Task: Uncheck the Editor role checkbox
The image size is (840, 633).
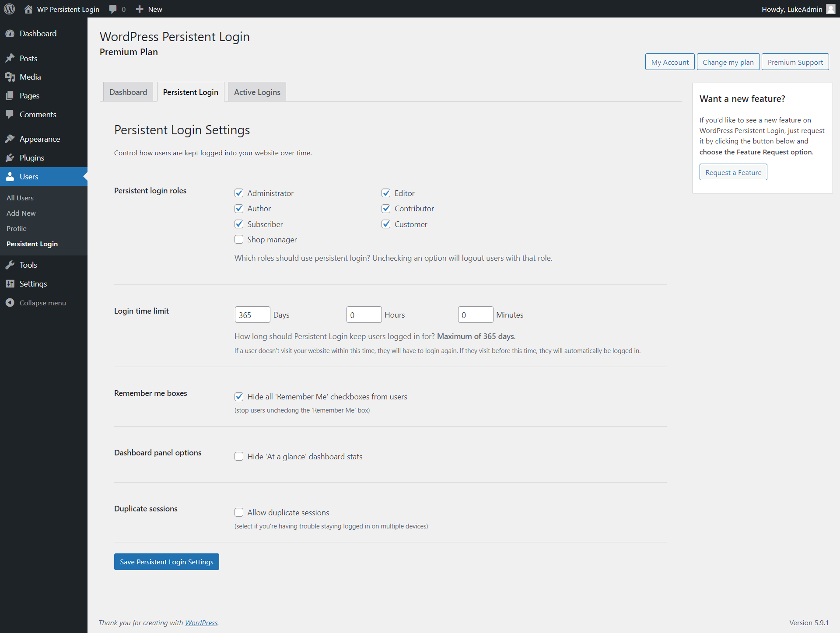Action: (386, 193)
